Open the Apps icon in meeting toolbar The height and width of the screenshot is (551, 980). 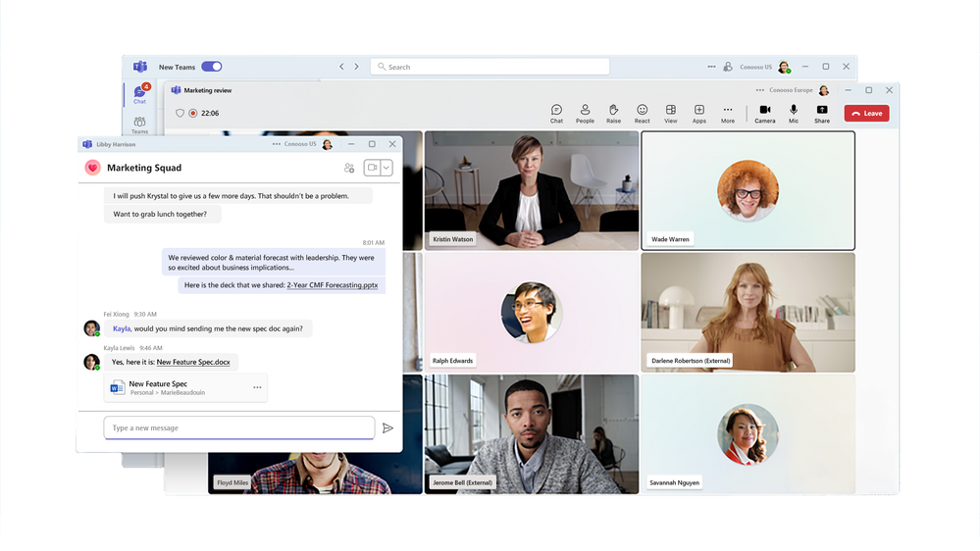tap(698, 113)
